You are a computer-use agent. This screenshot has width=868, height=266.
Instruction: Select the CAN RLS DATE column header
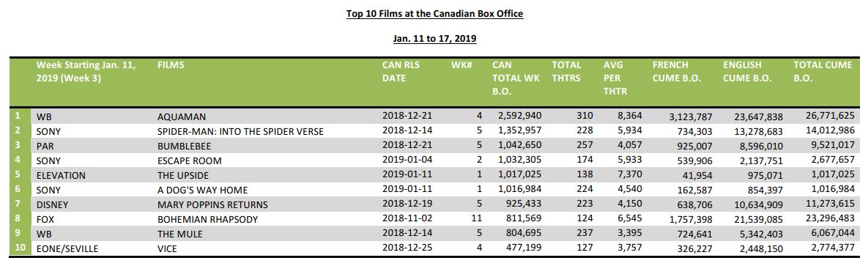[401, 72]
